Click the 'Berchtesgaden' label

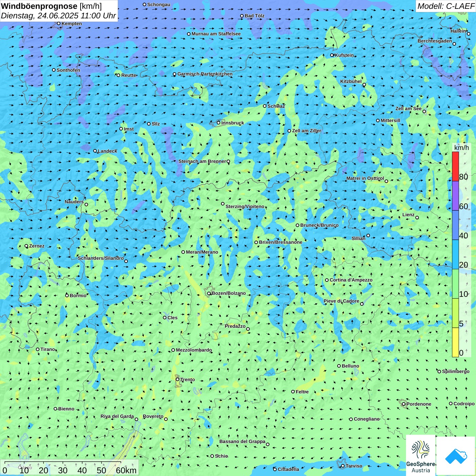pos(435,41)
